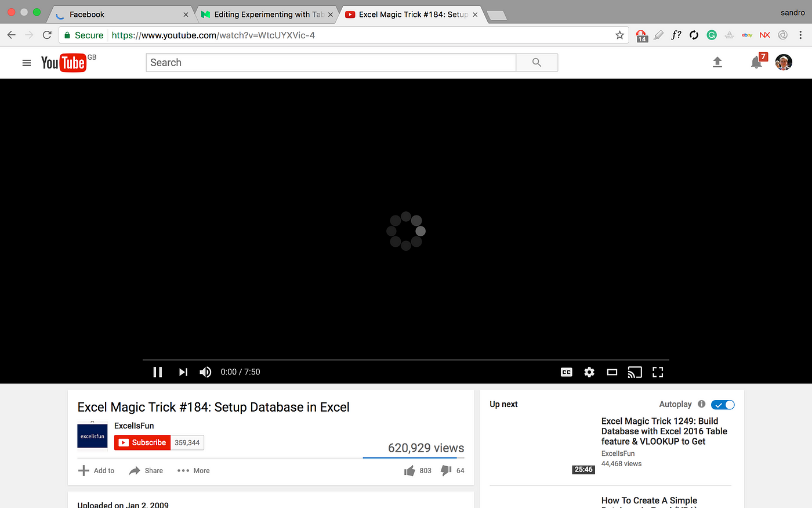Go fullscreen on the video

coord(658,372)
